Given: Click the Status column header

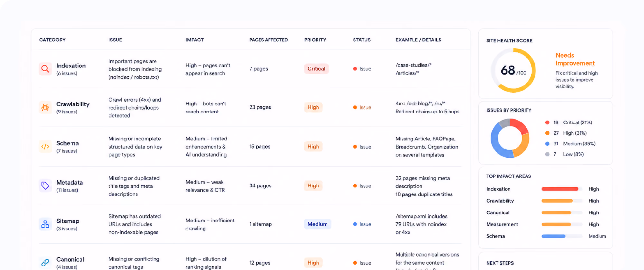Looking at the screenshot, I should 362,40.
